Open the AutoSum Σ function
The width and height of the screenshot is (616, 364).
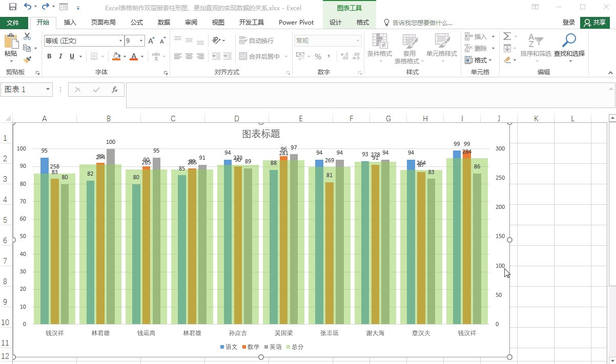[507, 36]
